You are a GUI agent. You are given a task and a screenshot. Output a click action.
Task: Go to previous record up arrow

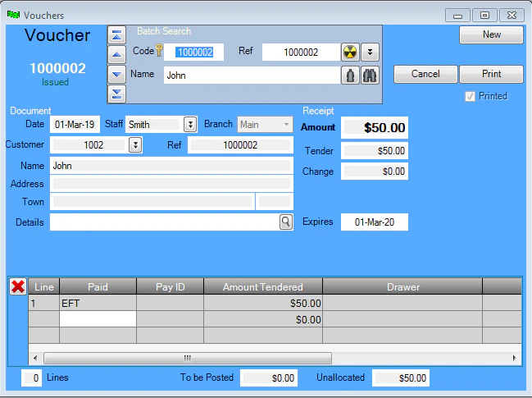pos(116,54)
